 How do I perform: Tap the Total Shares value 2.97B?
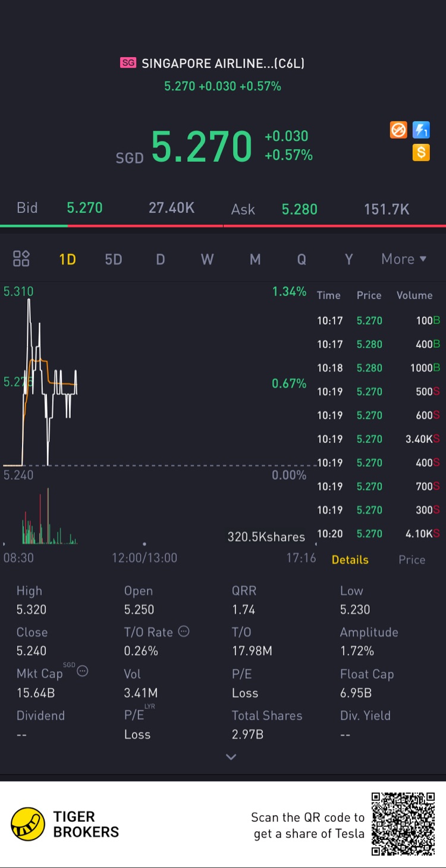pos(247,734)
